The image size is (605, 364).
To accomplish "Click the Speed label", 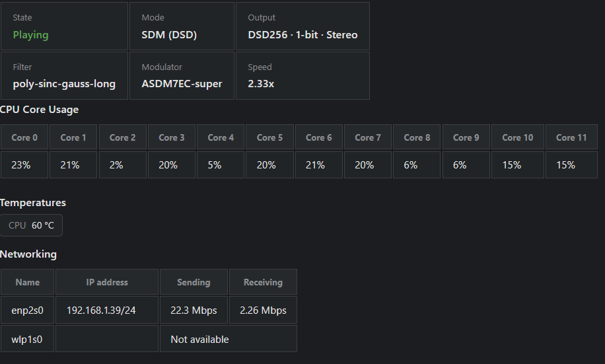I will coord(260,67).
